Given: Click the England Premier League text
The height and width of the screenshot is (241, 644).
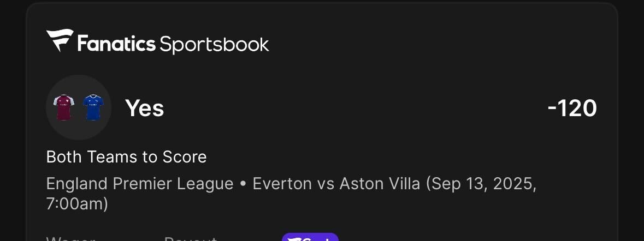Looking at the screenshot, I should point(140,184).
